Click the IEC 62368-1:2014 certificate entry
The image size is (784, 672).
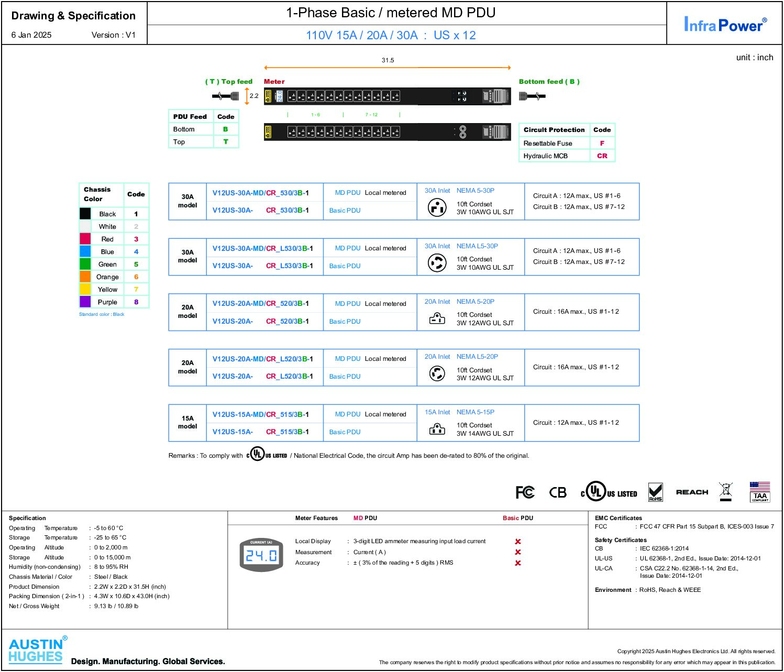point(664,548)
